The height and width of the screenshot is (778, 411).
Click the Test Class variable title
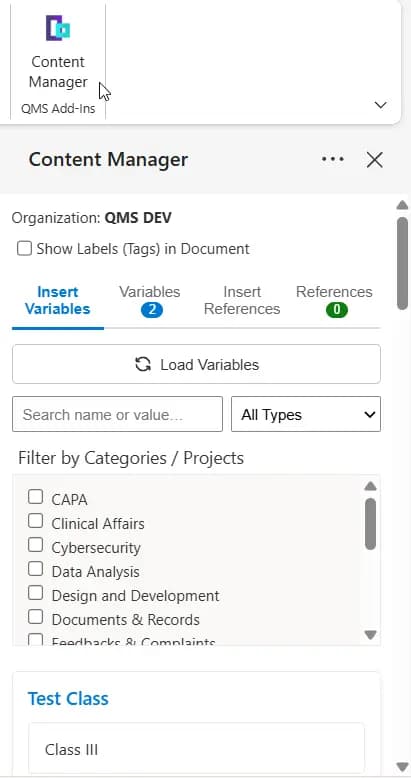[68, 699]
